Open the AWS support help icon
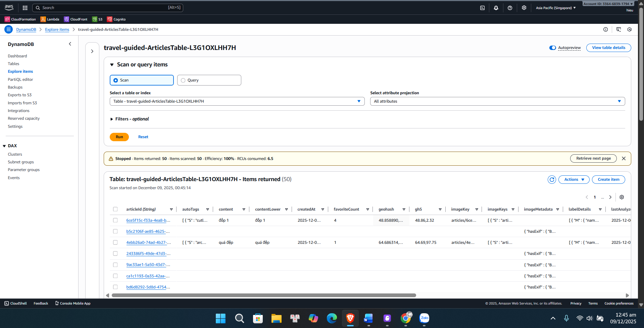 [x=510, y=8]
